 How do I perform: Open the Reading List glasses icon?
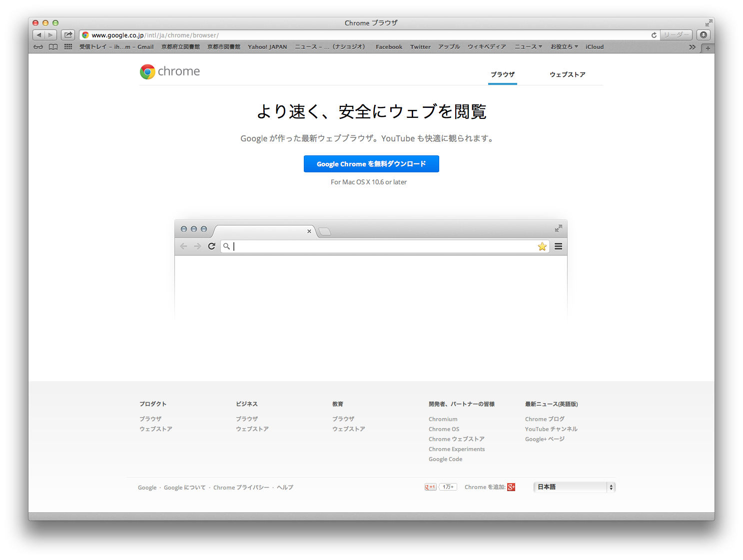(x=38, y=47)
